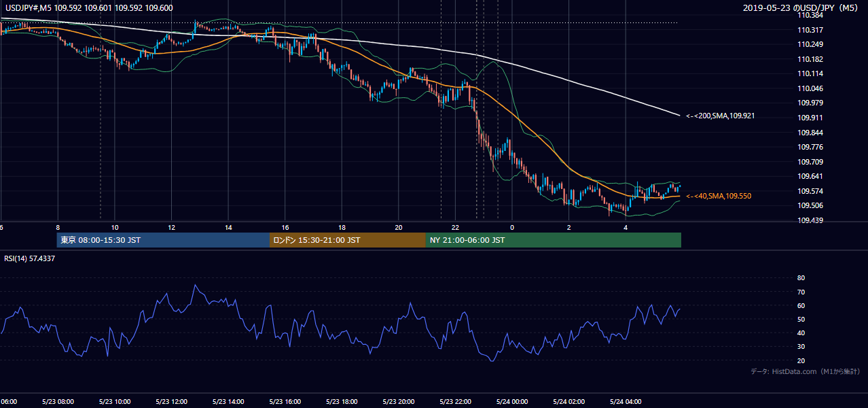Viewport: 868px width, 408px height.
Task: Click hour tick 14 under the price chart
Action: click(228, 227)
